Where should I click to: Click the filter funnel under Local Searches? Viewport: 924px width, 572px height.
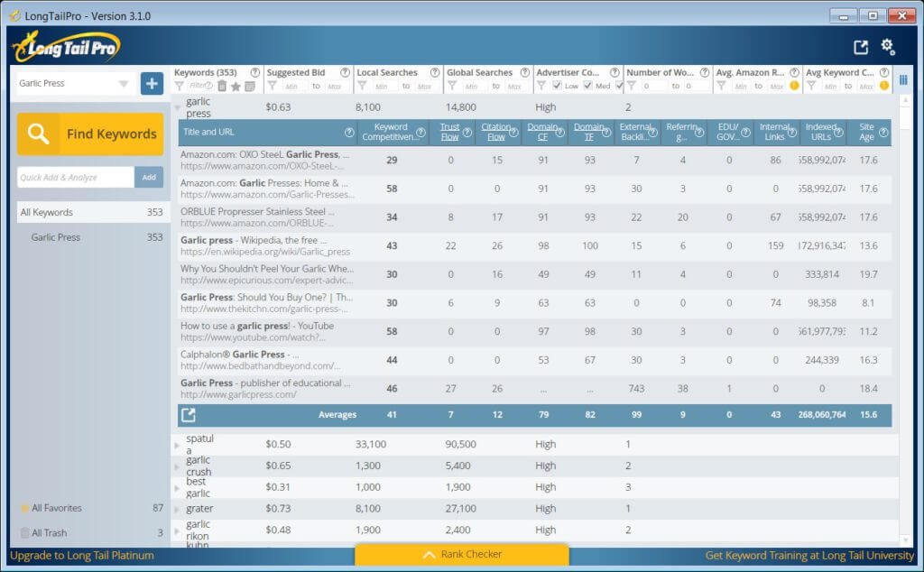(363, 86)
